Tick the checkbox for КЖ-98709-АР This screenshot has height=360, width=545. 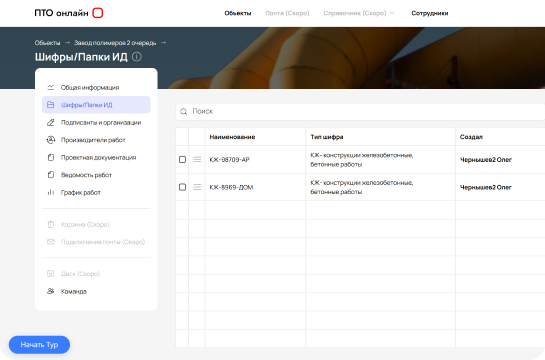tap(182, 159)
